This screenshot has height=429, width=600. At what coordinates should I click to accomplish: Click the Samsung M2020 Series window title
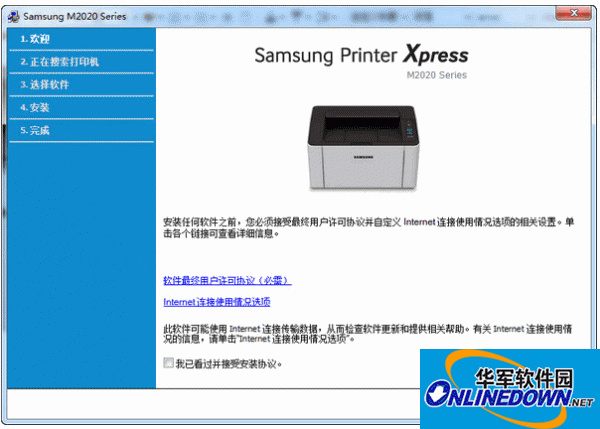click(x=75, y=16)
